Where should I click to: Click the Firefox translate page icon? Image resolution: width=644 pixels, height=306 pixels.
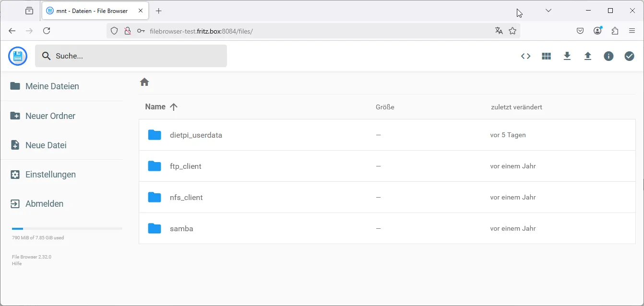click(x=499, y=31)
